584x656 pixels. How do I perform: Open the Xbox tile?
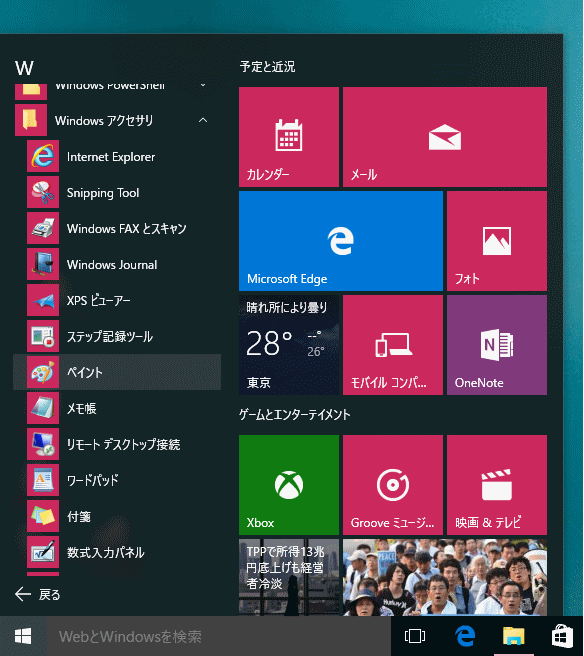coord(289,485)
